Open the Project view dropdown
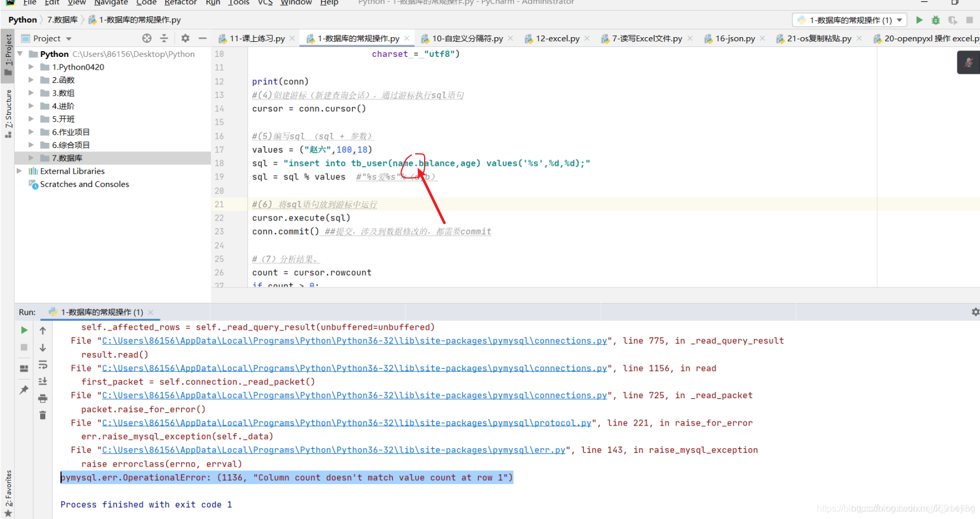 69,39
